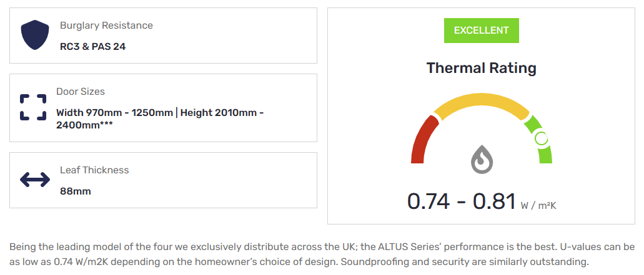The height and width of the screenshot is (275, 644).
Task: Click the Leaf Thickness label
Action: coord(94,170)
